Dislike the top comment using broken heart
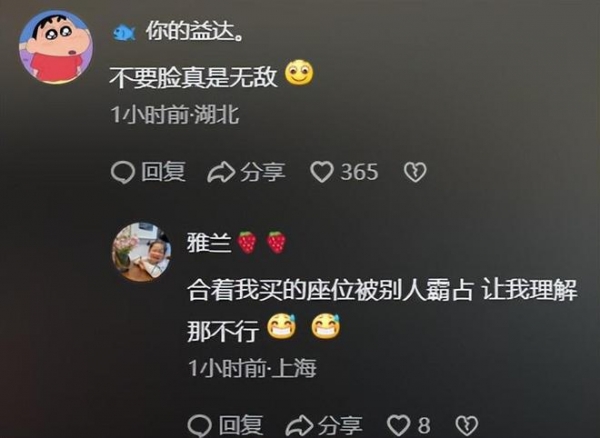The height and width of the screenshot is (438, 600). [x=415, y=172]
